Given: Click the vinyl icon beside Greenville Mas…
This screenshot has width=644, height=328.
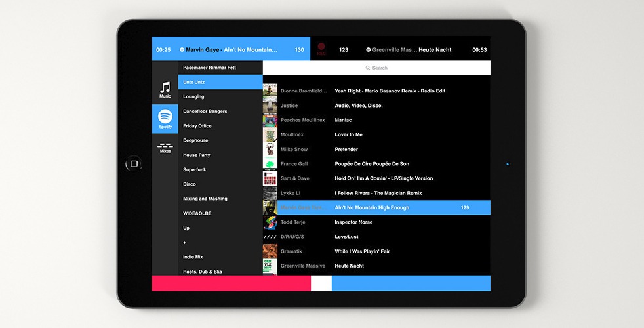Looking at the screenshot, I should (369, 50).
